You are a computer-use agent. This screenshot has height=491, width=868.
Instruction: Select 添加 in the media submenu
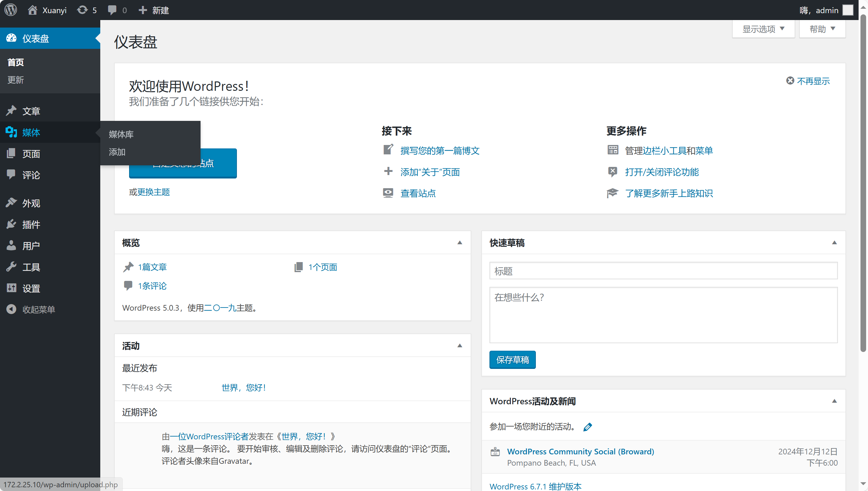click(x=117, y=152)
